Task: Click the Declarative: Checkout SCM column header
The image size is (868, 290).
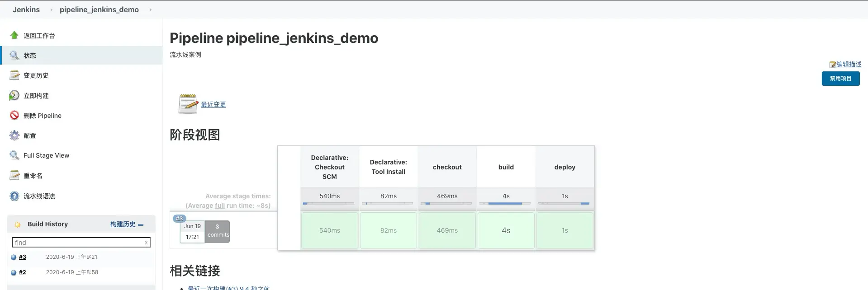Action: 330,167
